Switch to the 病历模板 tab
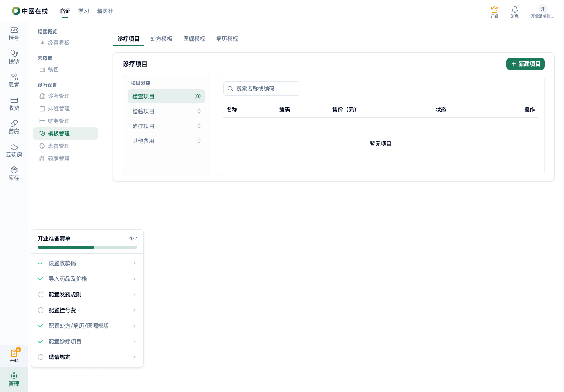 [x=227, y=39]
